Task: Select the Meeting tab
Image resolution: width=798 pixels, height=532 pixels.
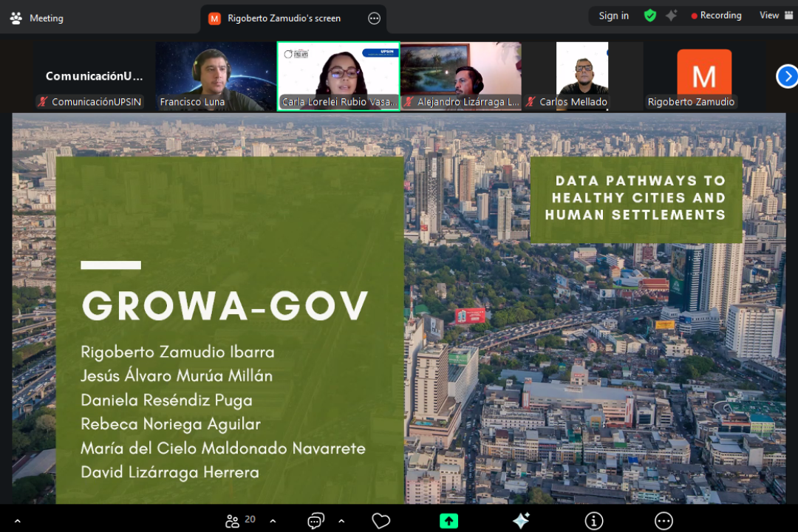Action: click(37, 18)
